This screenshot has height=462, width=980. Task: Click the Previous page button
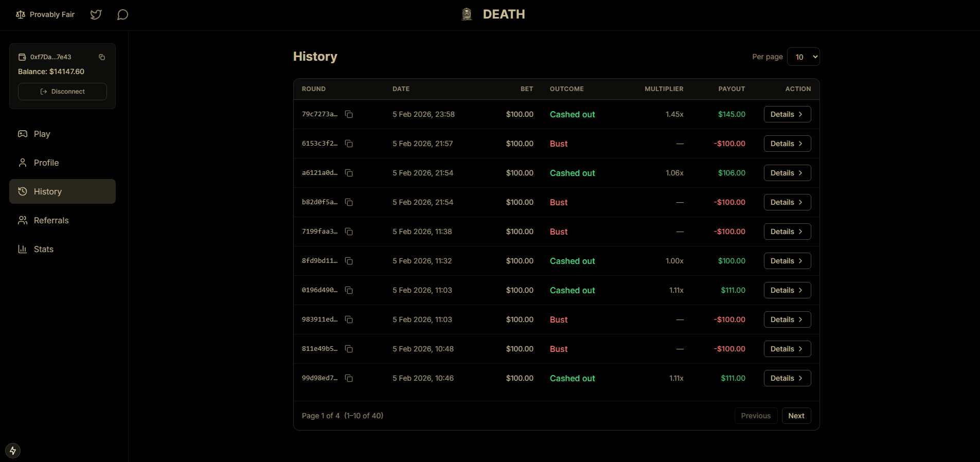756,416
